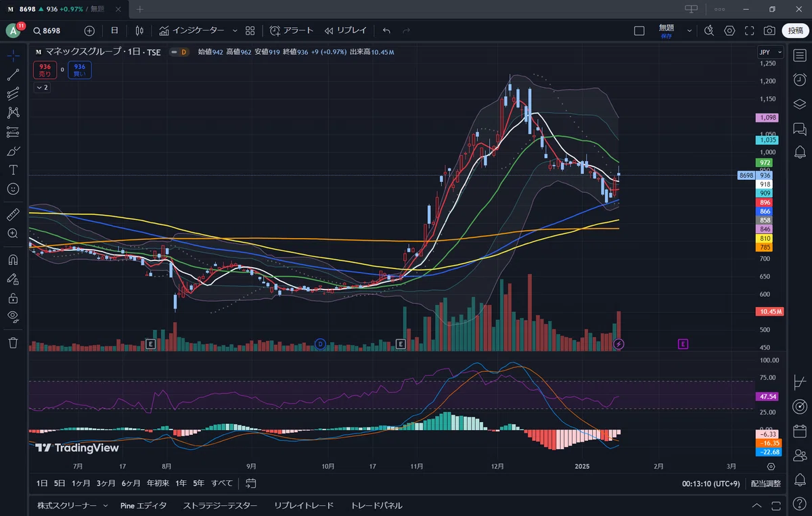Screen dimensions: 812x516
Task: Open the community people icon
Action: pyautogui.click(x=800, y=455)
